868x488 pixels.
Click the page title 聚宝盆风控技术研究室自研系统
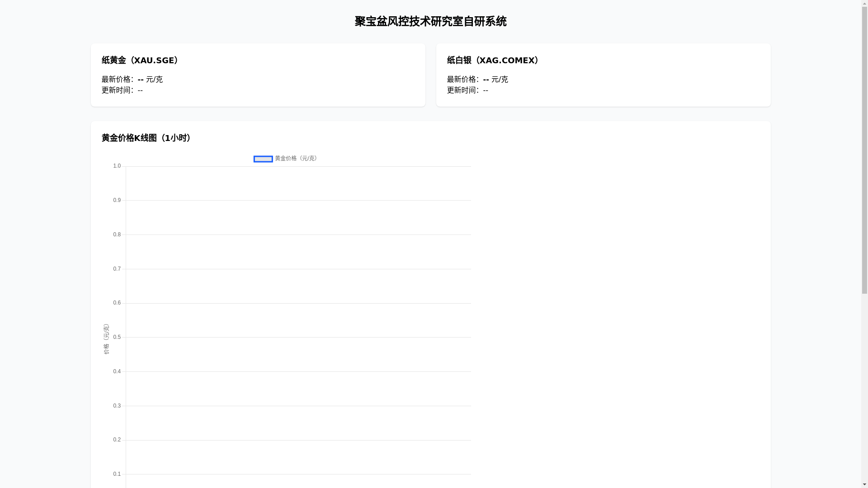[430, 21]
